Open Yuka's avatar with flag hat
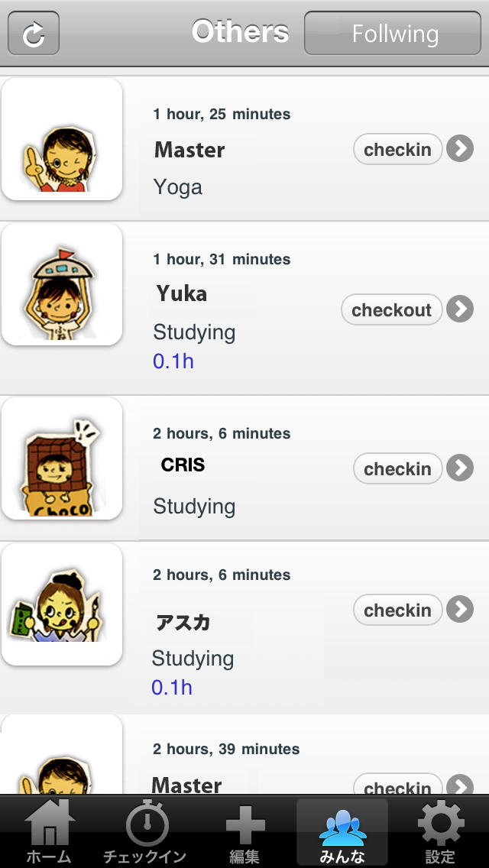The height and width of the screenshot is (868, 489). click(62, 284)
